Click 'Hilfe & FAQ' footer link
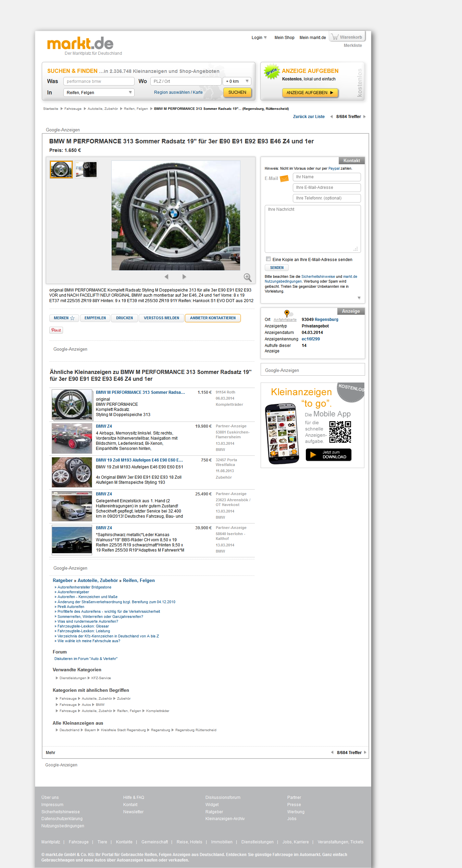Image resolution: width=462 pixels, height=868 pixels. click(x=134, y=798)
